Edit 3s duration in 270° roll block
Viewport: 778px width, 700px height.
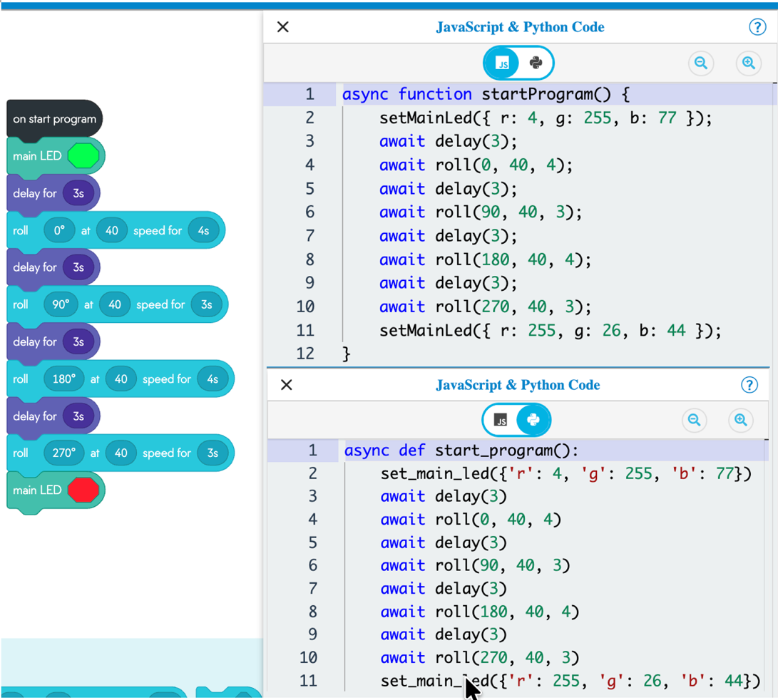(213, 453)
